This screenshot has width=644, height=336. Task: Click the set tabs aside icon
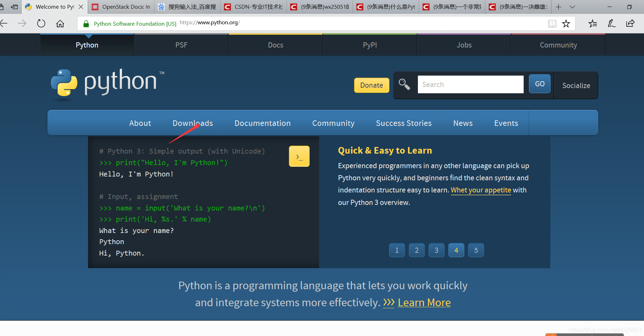[x=14, y=7]
